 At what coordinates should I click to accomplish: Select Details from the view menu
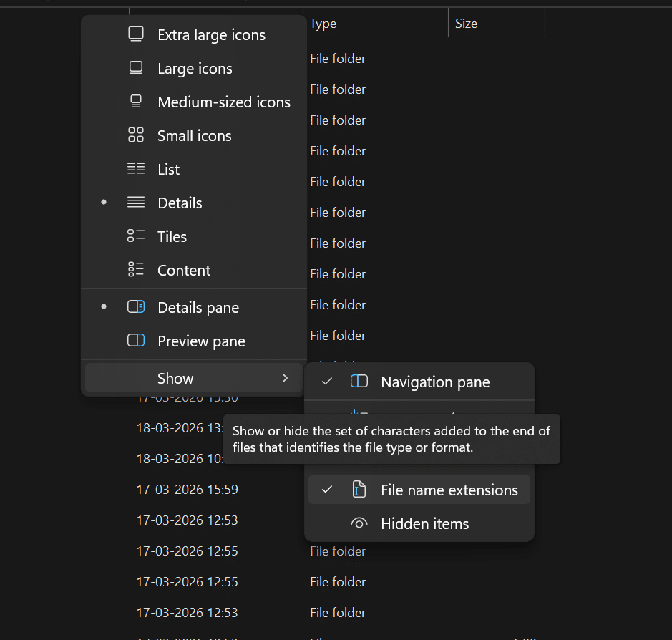179,203
